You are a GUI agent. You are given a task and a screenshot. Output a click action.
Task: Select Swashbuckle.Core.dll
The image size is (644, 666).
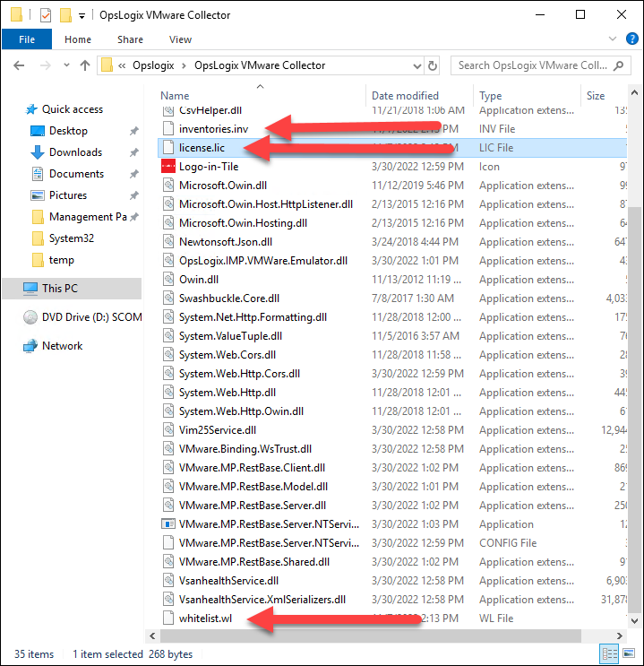pyautogui.click(x=229, y=298)
